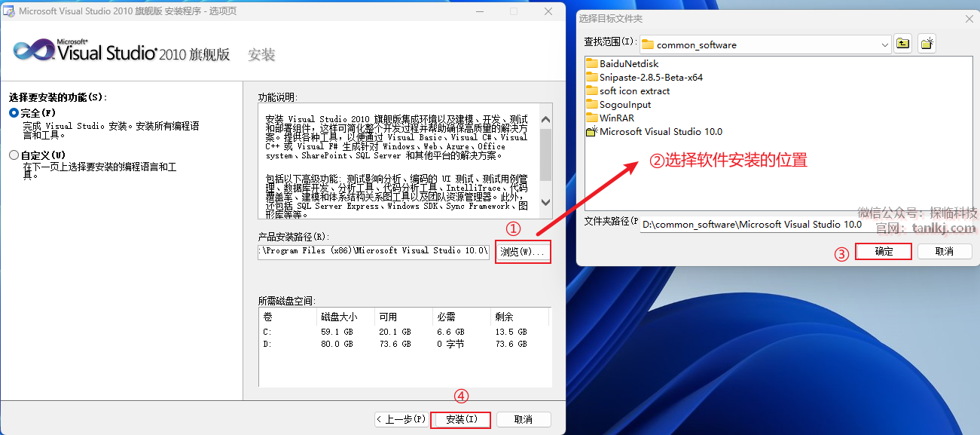The width and height of the screenshot is (980, 435).
Task: Click the create new folder icon
Action: pos(927,44)
